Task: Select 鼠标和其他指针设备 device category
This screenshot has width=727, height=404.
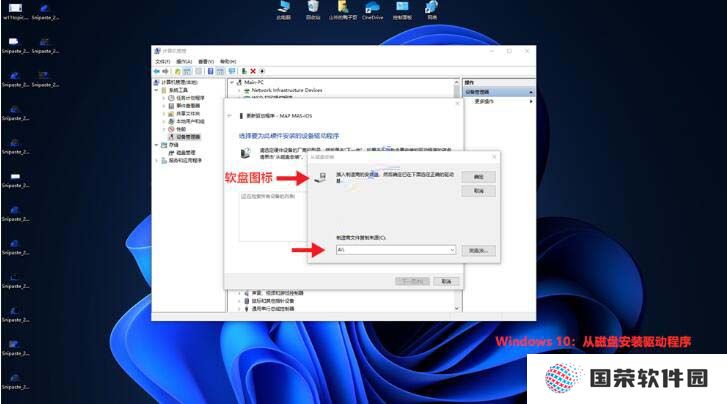Action: click(273, 301)
